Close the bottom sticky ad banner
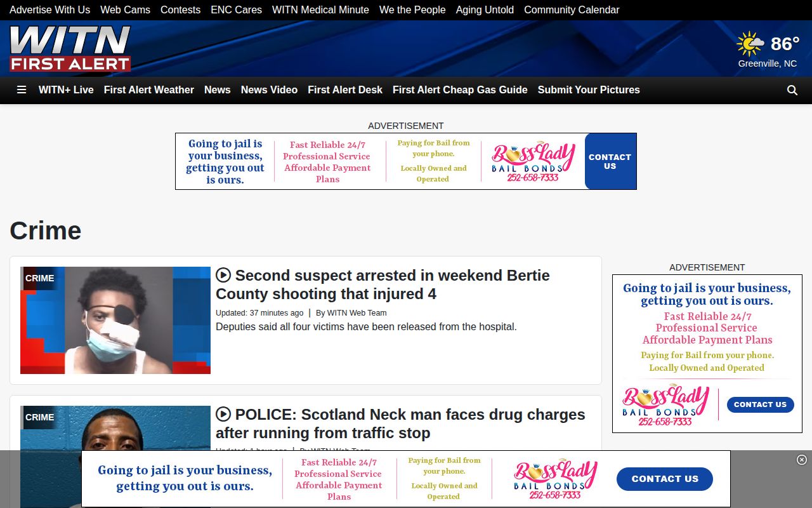 pyautogui.click(x=802, y=460)
